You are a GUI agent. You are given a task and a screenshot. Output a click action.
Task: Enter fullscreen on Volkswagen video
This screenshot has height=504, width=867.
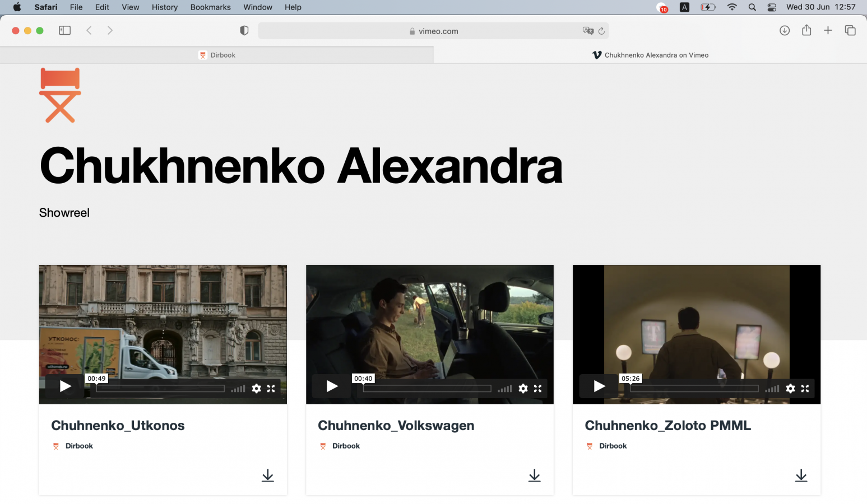point(538,389)
